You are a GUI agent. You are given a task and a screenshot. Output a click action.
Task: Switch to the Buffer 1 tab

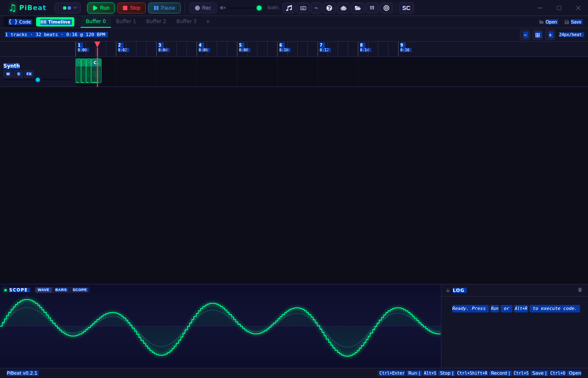pyautogui.click(x=126, y=21)
